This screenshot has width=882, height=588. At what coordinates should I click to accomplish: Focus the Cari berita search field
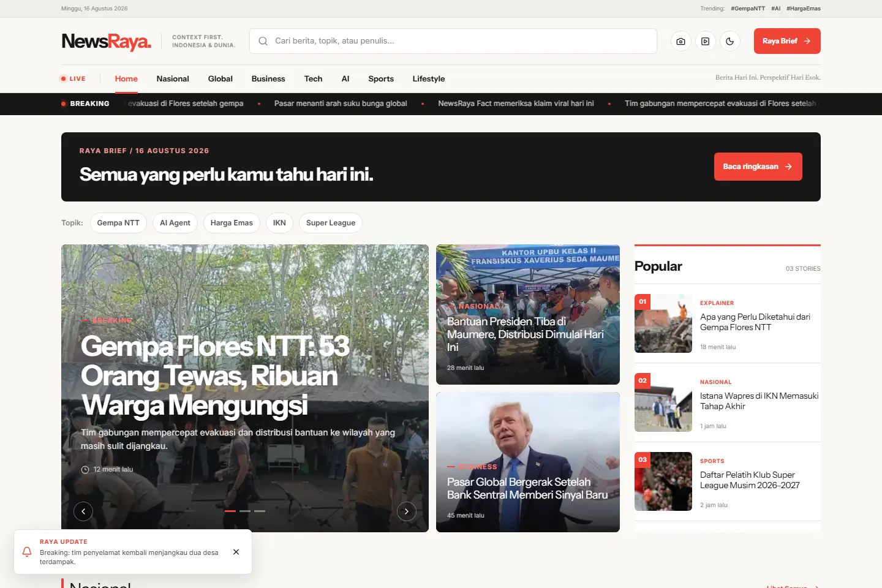(x=453, y=41)
